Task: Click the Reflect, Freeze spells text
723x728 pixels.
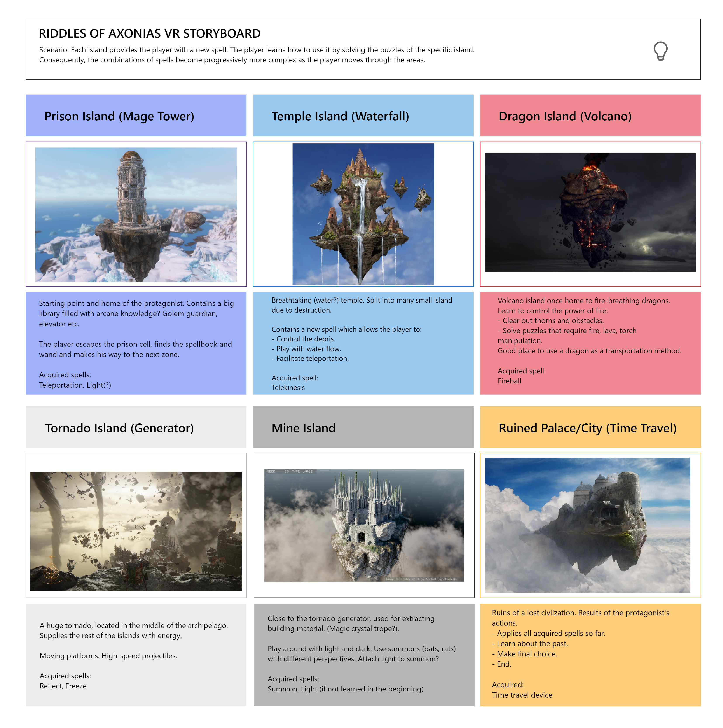Action: tap(63, 686)
